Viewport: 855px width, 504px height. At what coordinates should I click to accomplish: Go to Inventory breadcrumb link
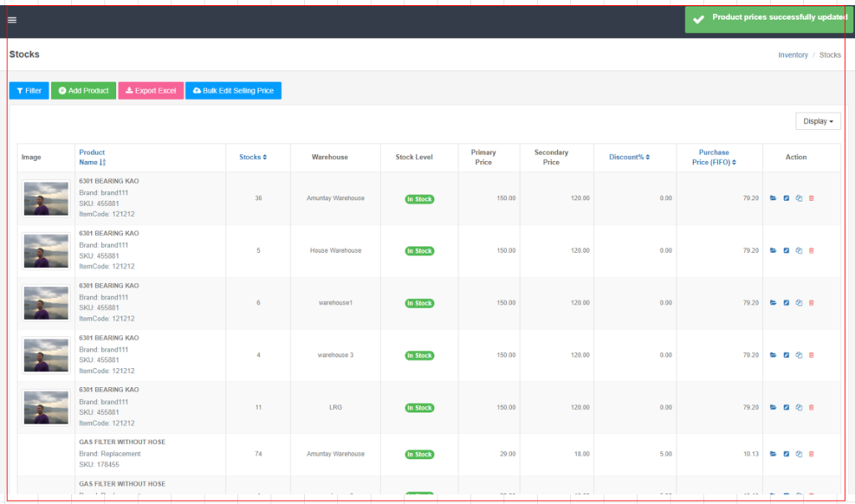point(792,55)
